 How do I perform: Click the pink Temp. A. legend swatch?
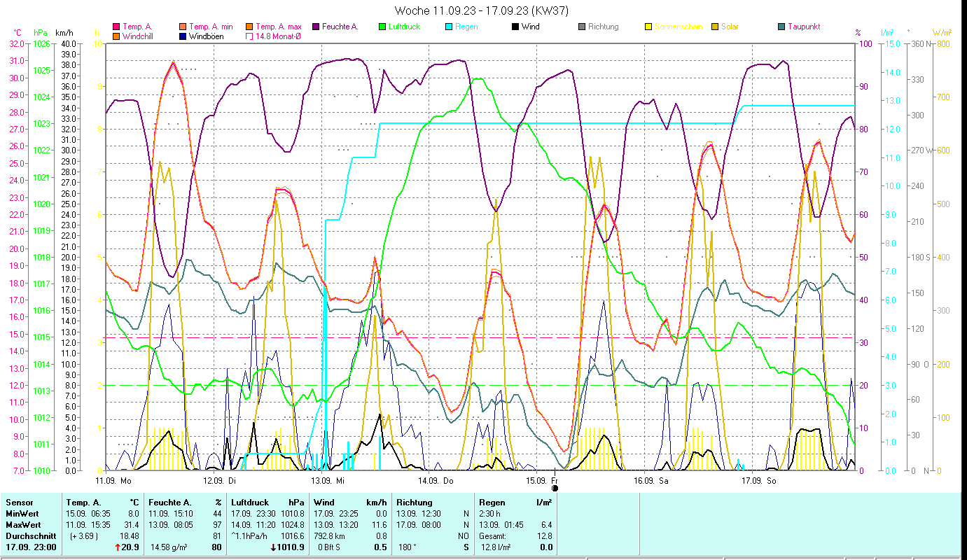tap(116, 27)
